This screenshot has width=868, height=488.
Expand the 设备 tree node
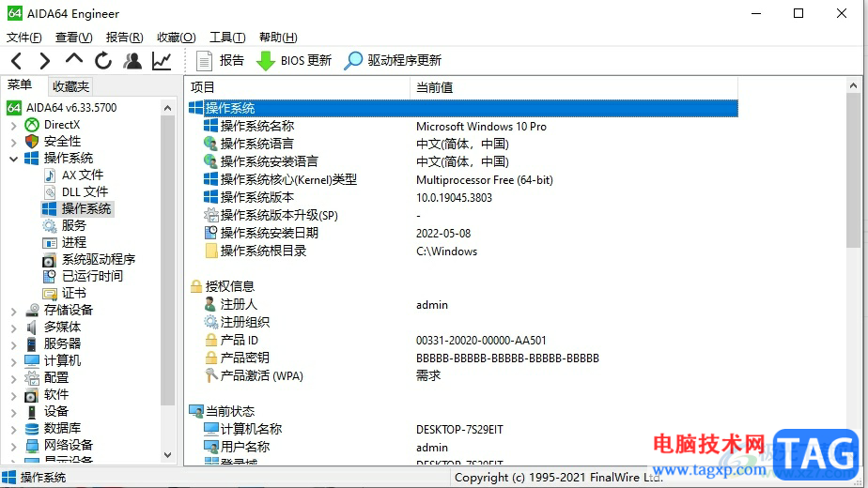point(14,413)
